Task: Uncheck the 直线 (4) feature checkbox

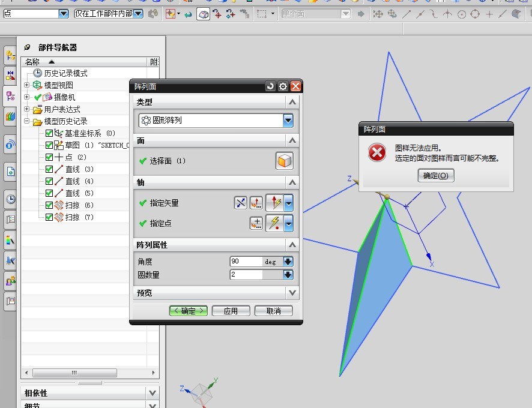Action: click(49, 181)
